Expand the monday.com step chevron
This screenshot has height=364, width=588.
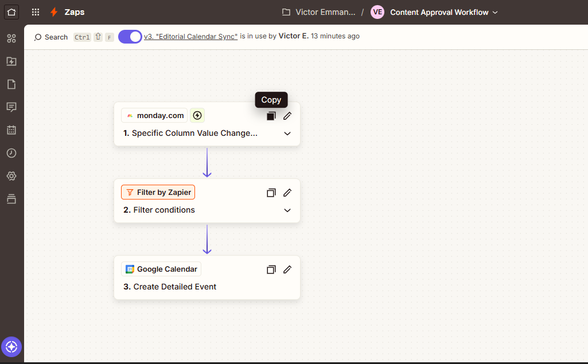tap(287, 134)
